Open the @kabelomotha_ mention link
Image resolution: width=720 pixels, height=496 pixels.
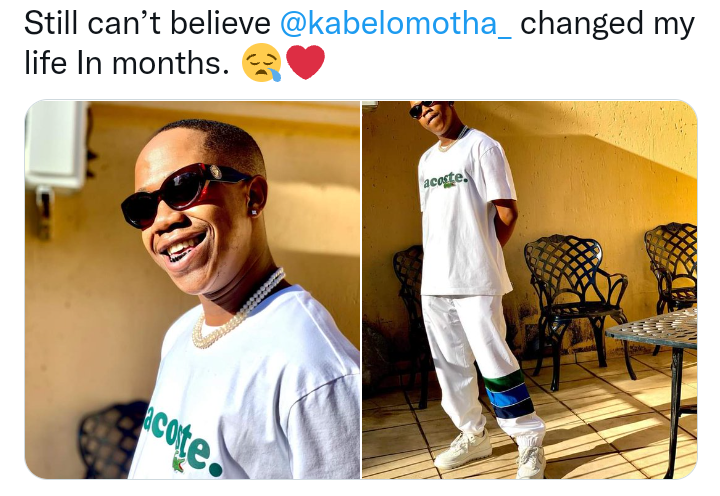[396, 23]
